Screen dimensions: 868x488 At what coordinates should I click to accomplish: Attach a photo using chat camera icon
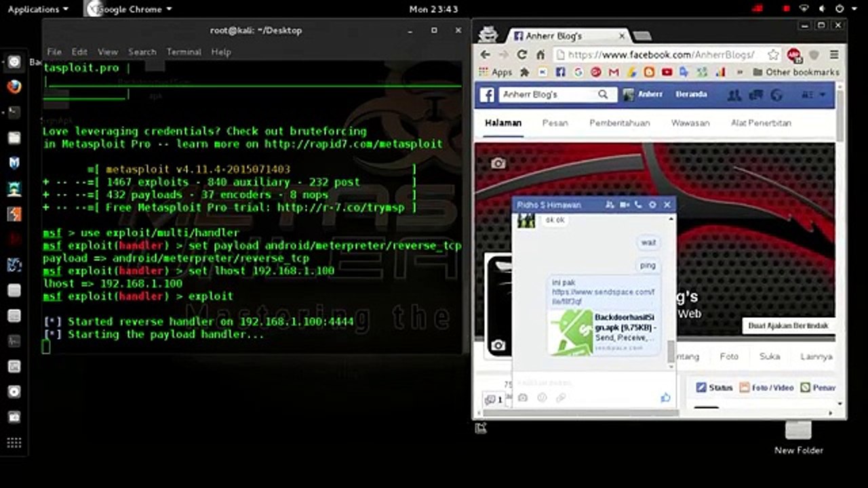(523, 398)
